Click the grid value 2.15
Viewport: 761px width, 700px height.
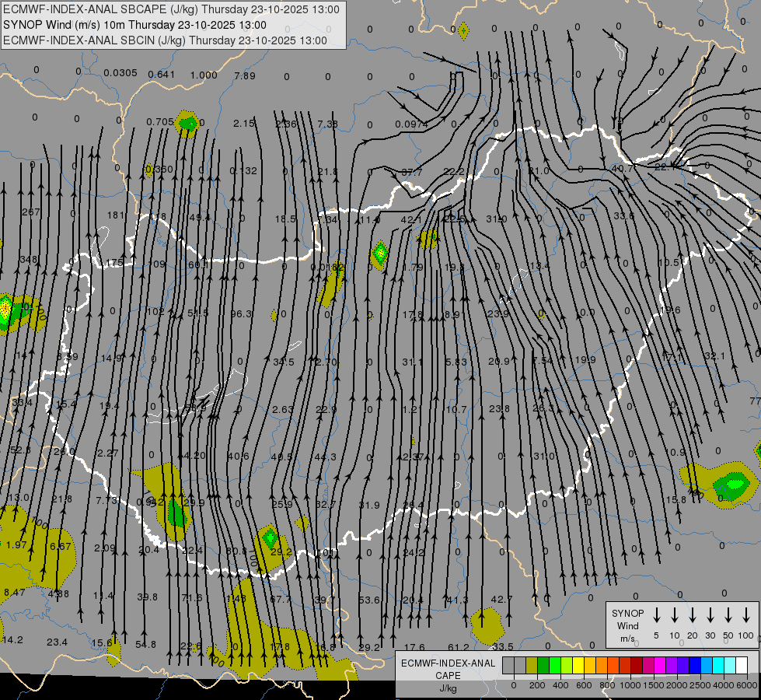click(243, 124)
